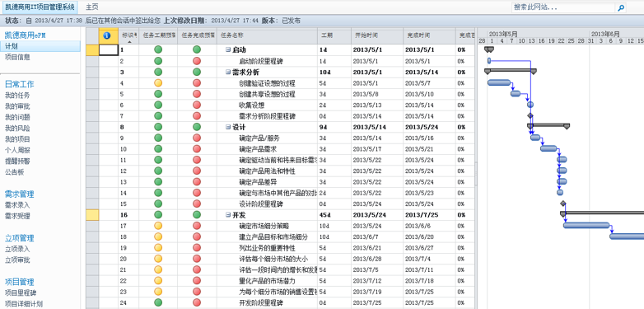Image resolution: width=644 pixels, height=309 pixels.
Task: Click yellow duration indicator in row 17
Action: click(x=158, y=226)
